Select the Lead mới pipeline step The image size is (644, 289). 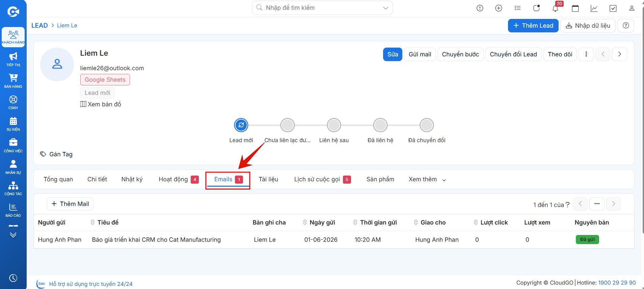point(241,125)
